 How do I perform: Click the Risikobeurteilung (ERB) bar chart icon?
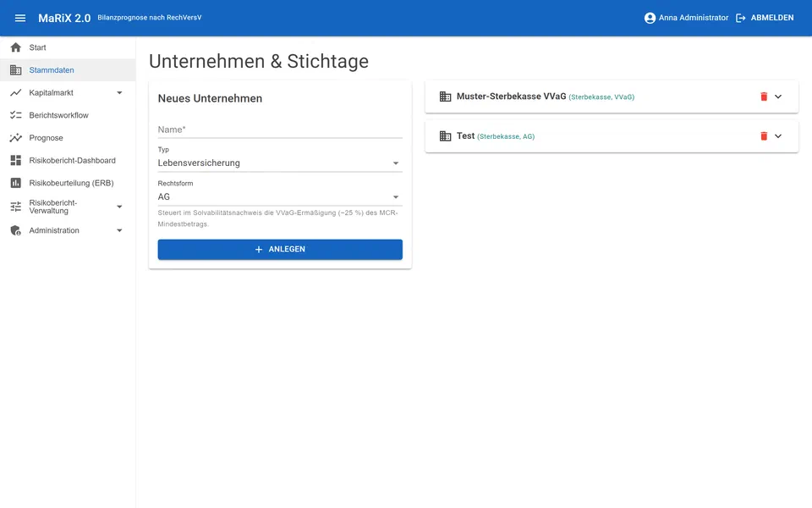(x=16, y=183)
